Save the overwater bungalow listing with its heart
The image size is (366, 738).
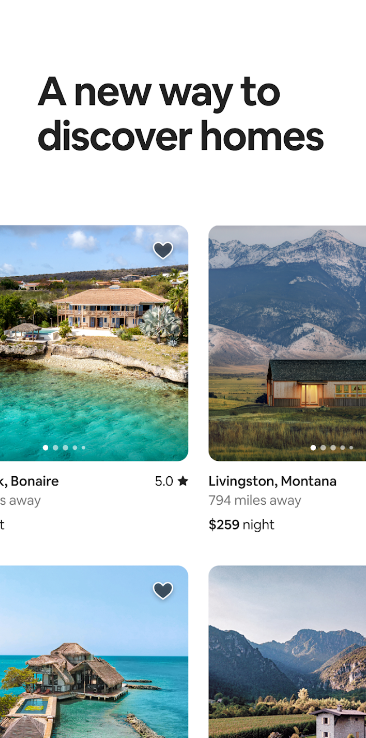click(x=163, y=590)
